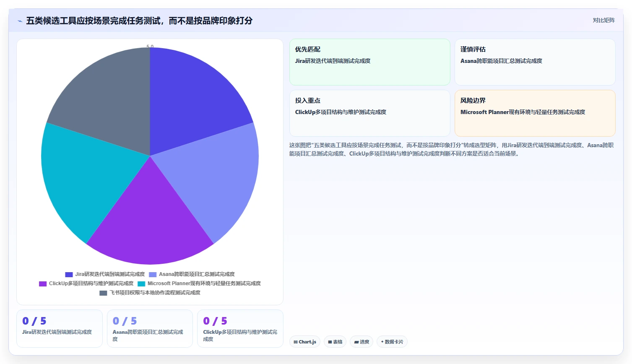
Task: Toggle Microsoft Planner legend cyan swatch
Action: tap(141, 283)
